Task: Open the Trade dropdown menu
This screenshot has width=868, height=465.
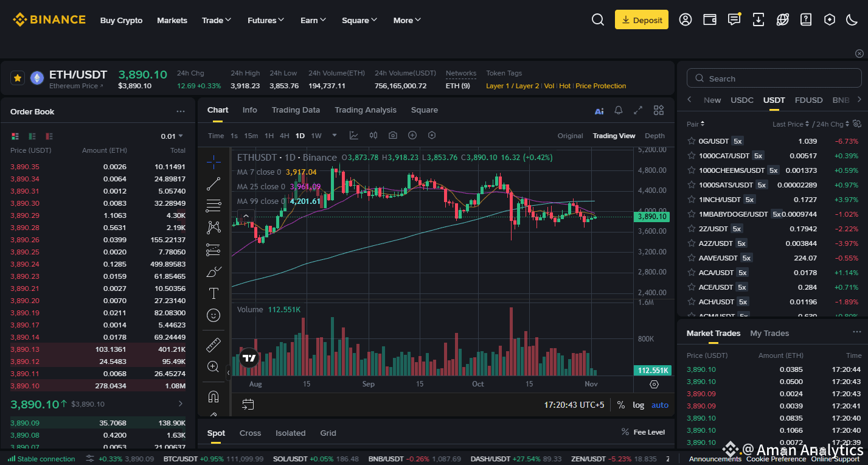Action: (217, 20)
